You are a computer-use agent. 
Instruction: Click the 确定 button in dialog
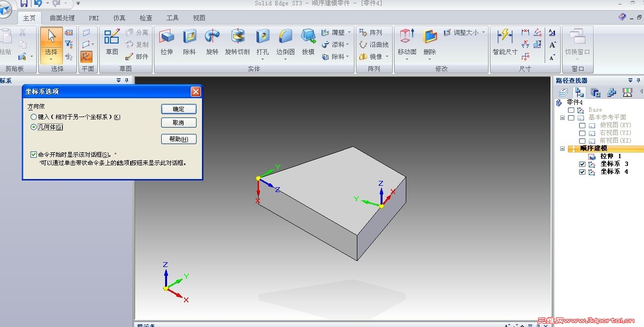(x=179, y=109)
